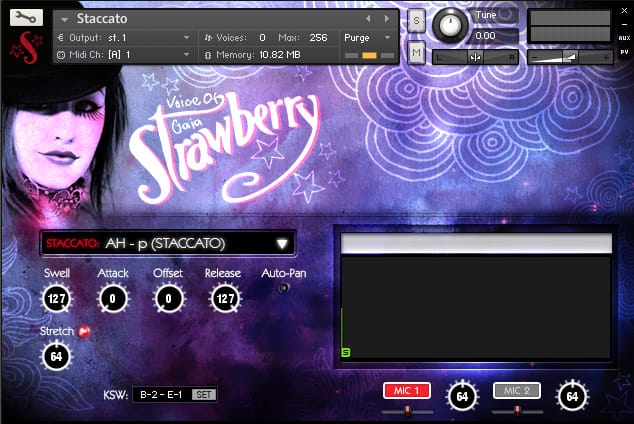Solo the instrument with S button
634x424 pixels.
(416, 20)
